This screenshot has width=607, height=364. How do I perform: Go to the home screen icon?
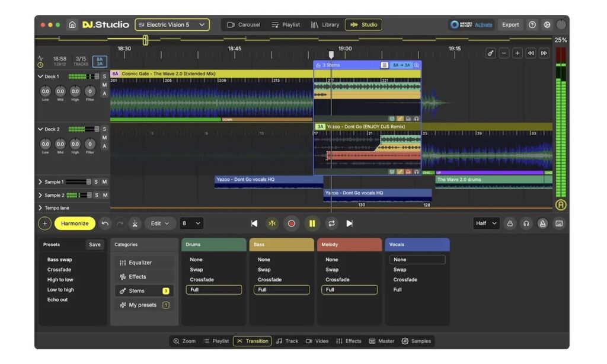coord(72,24)
